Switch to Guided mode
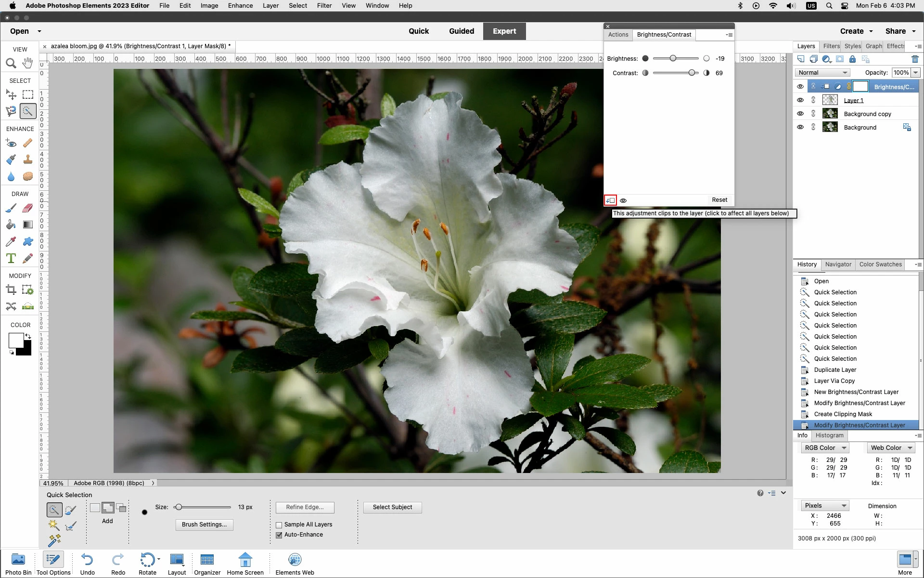924x578 pixels. (x=461, y=31)
